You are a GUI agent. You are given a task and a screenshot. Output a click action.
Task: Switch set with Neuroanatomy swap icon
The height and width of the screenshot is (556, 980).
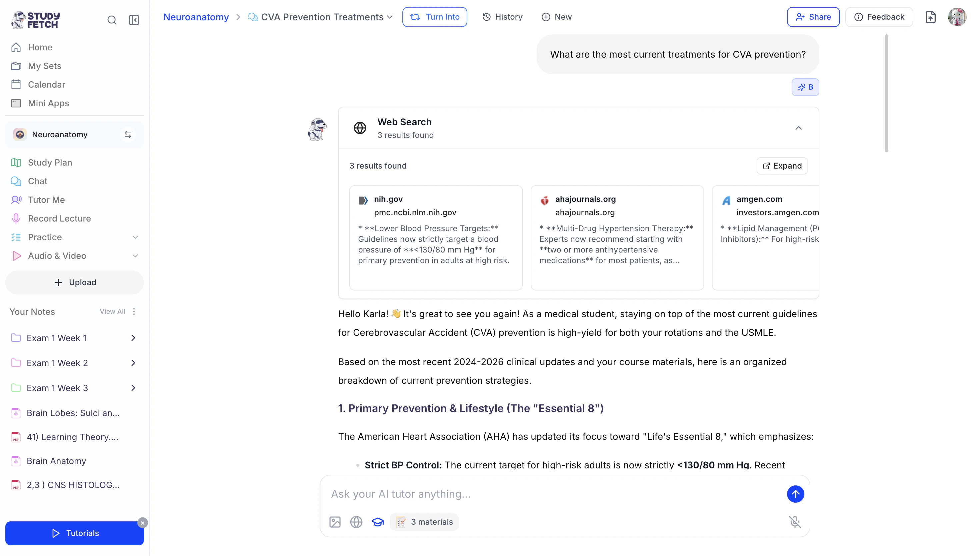pyautogui.click(x=128, y=134)
